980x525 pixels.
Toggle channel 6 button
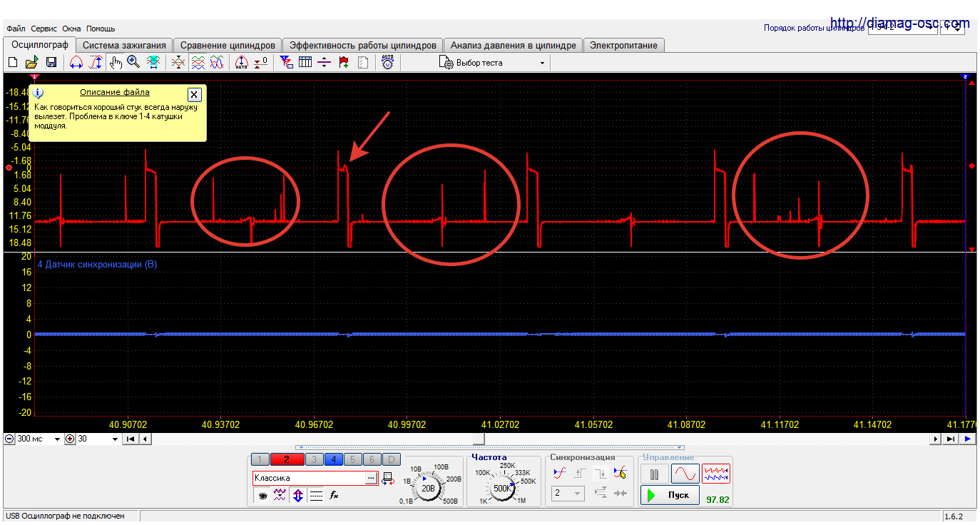tap(372, 459)
